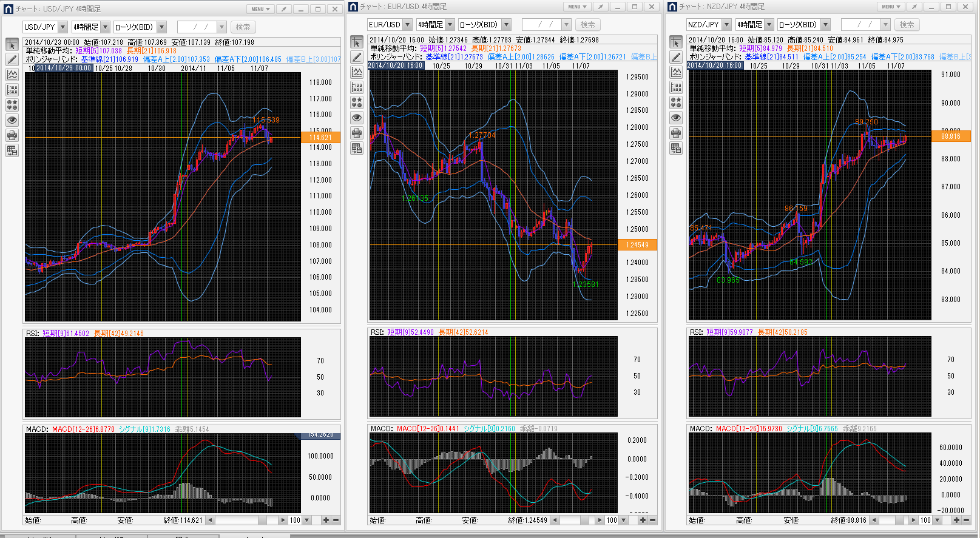The image size is (980, 538).
Task: Click the horizontal scrollbar thumb under USD/JPY chart
Action: click(262, 520)
